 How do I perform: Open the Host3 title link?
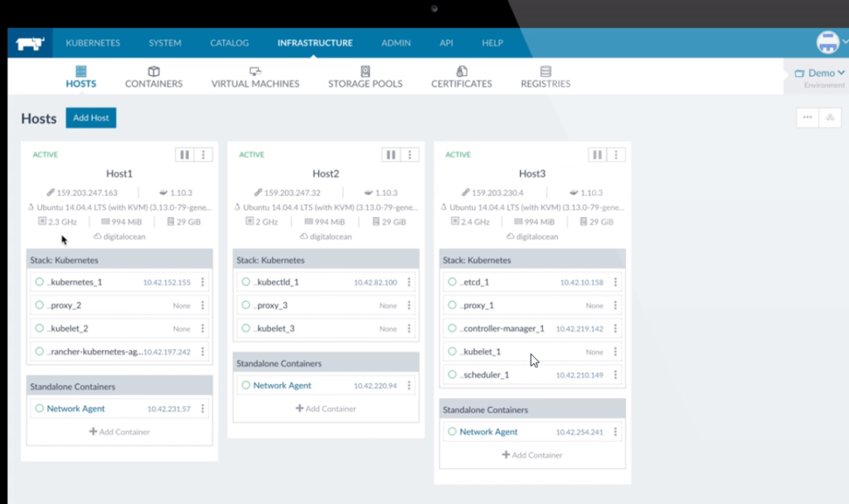(x=532, y=174)
